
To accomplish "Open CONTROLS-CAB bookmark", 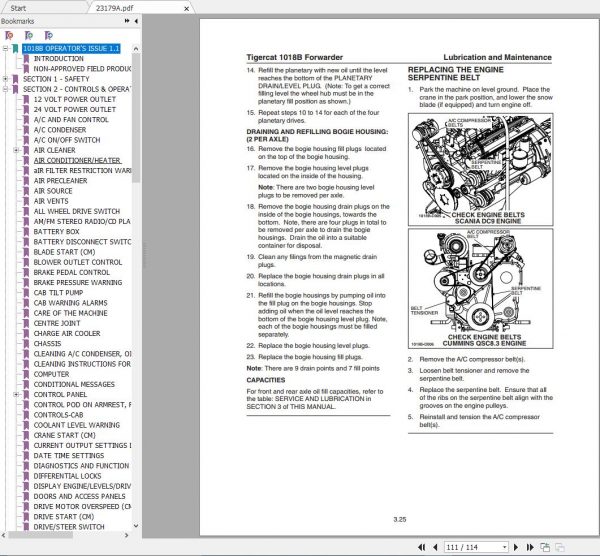I will coord(58,415).
